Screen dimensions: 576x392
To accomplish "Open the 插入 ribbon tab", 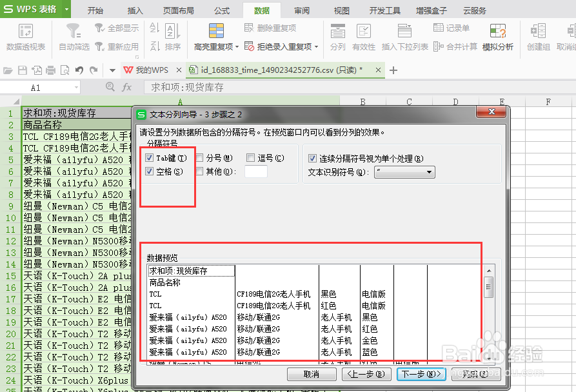I will (x=135, y=11).
